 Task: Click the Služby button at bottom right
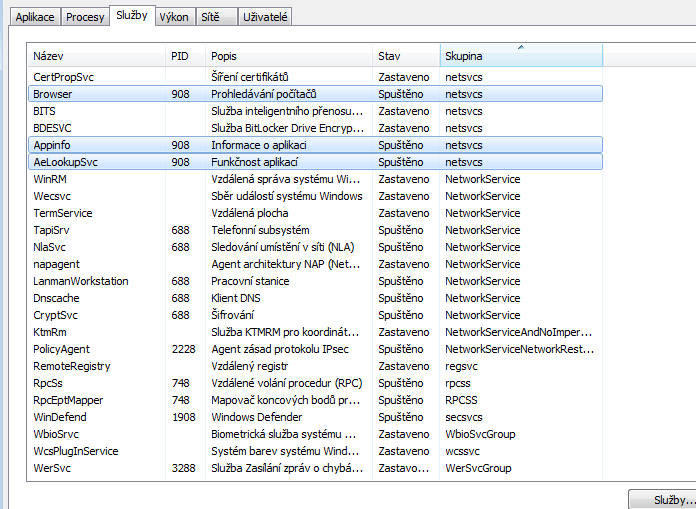662,499
